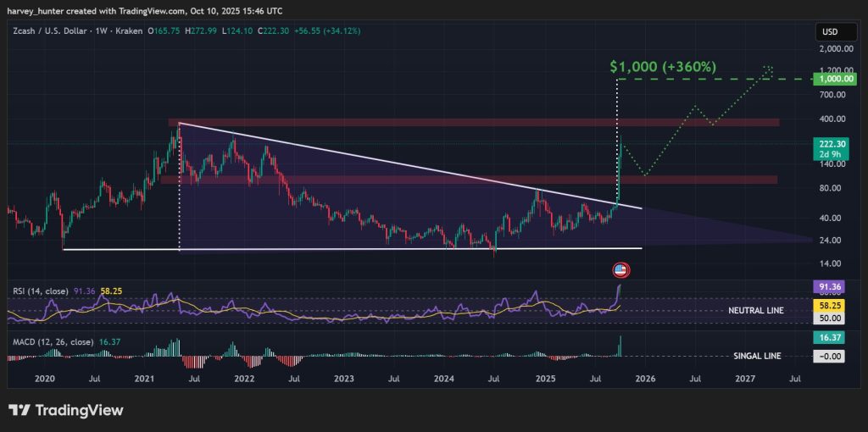Open the USD currency selector
The width and height of the screenshot is (868, 432).
(828, 32)
